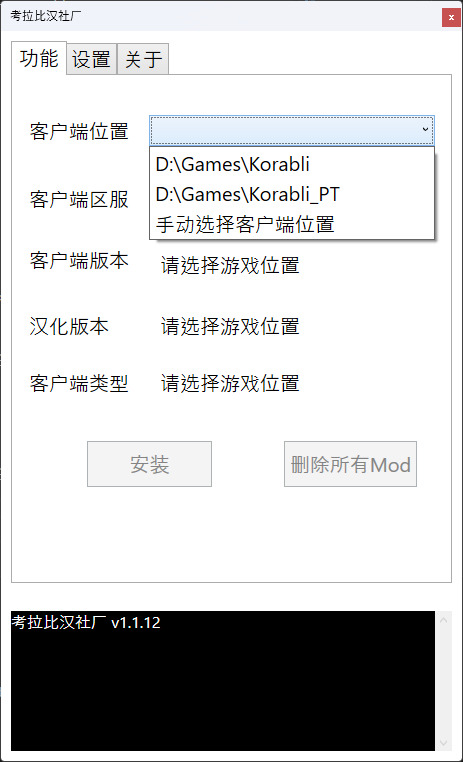Click the 客户端位置 label
Image resolution: width=463 pixels, height=762 pixels.
pyautogui.click(x=79, y=131)
